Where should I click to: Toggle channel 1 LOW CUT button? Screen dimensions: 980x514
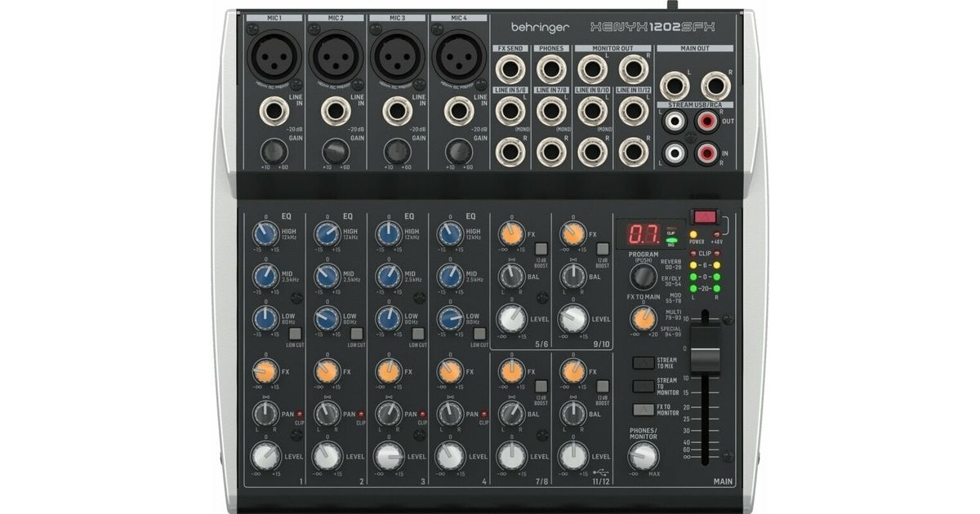295,333
